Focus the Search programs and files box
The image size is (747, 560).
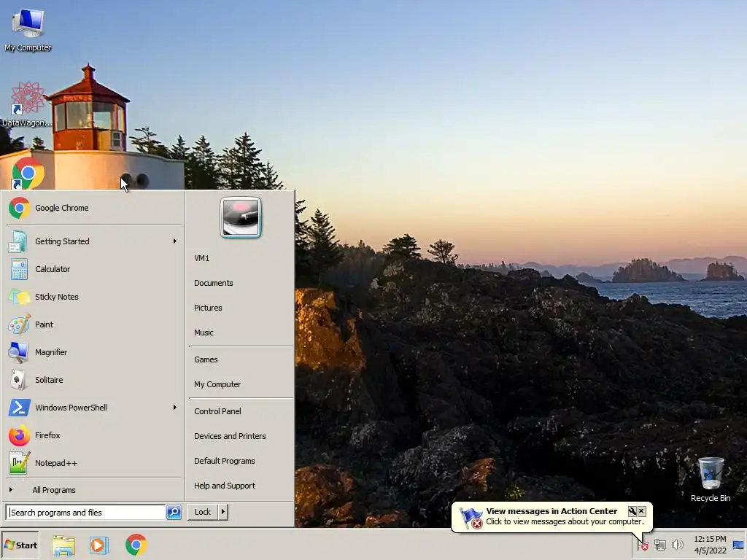click(x=86, y=513)
